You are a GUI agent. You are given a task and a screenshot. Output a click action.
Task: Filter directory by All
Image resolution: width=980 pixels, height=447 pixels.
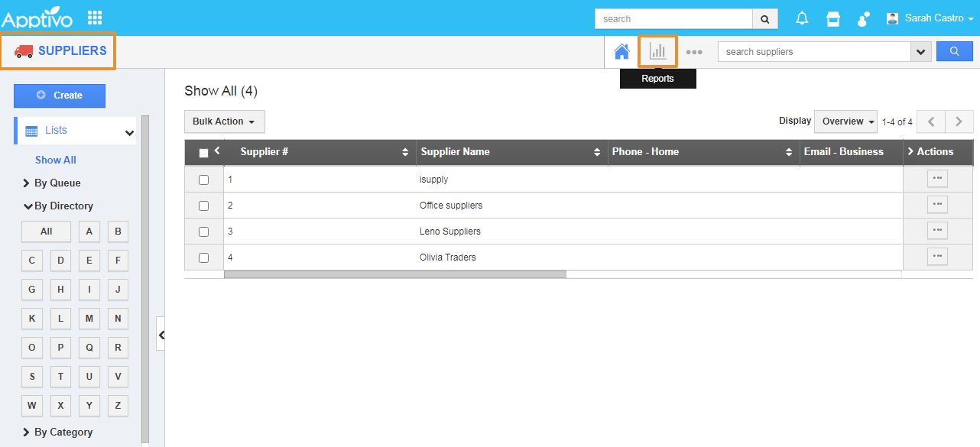[46, 232]
